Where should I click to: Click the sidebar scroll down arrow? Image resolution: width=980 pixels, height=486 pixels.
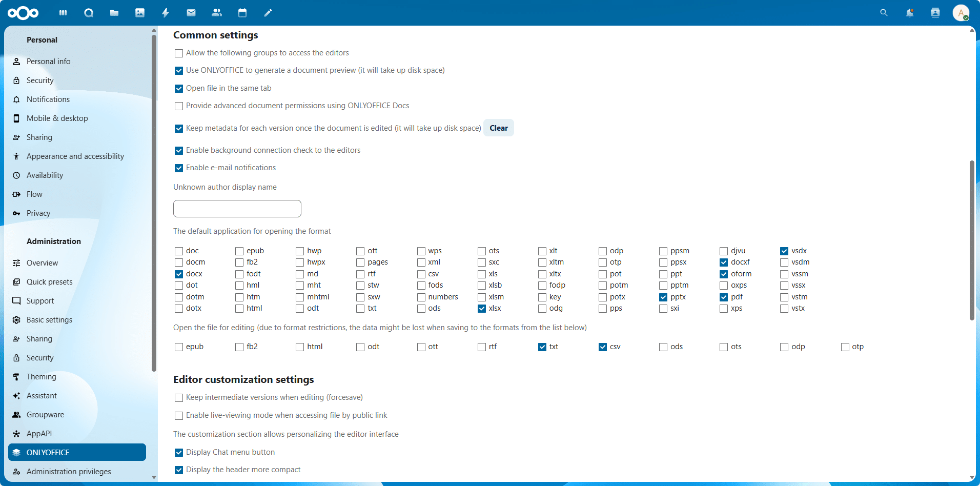pos(154,477)
